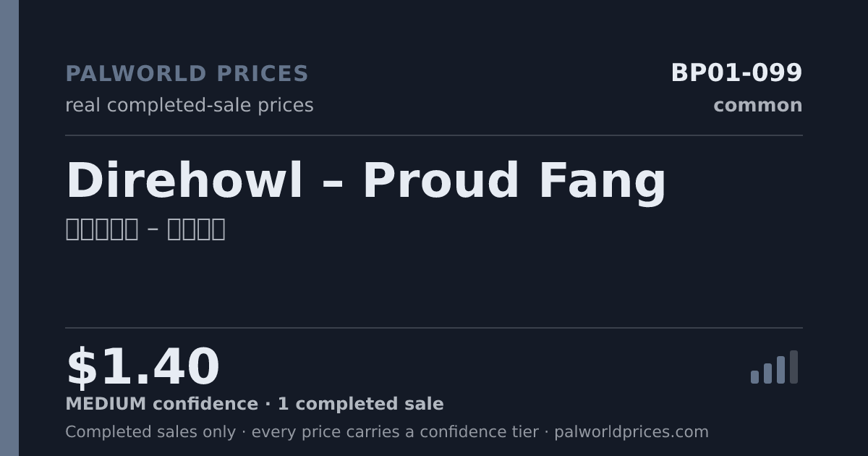Click the $1.40 price value
This screenshot has height=456, width=868.
142,368
